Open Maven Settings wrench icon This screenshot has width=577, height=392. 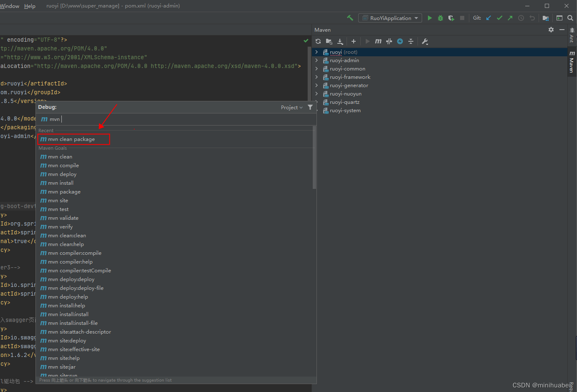[425, 41]
